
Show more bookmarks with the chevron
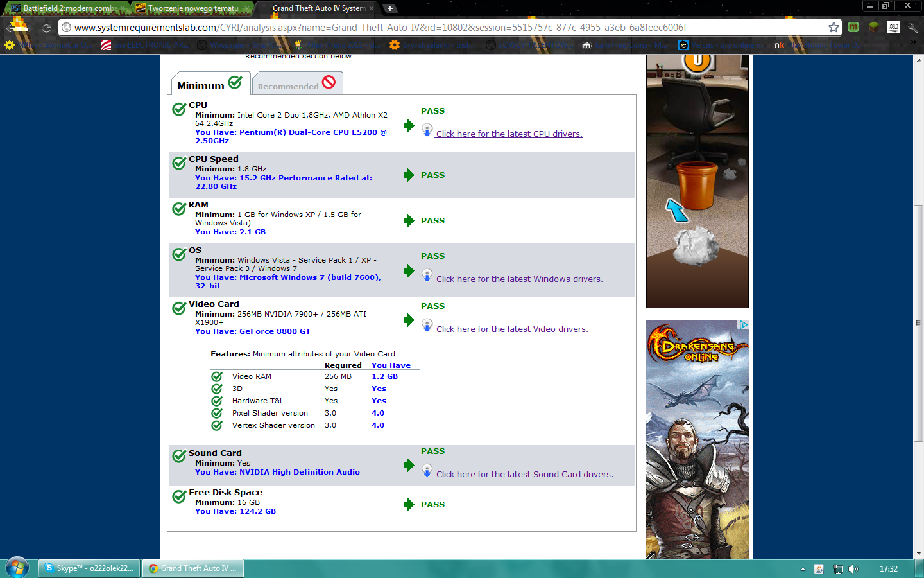[x=913, y=42]
